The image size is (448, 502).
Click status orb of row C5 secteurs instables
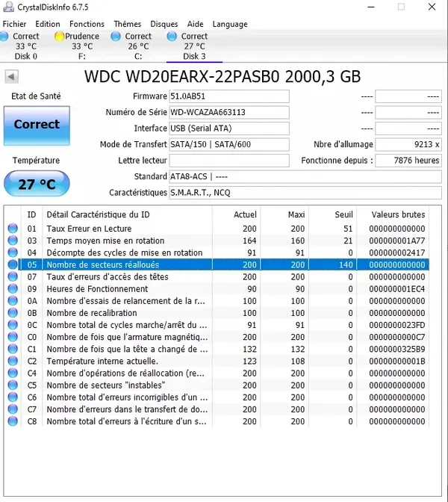(13, 385)
